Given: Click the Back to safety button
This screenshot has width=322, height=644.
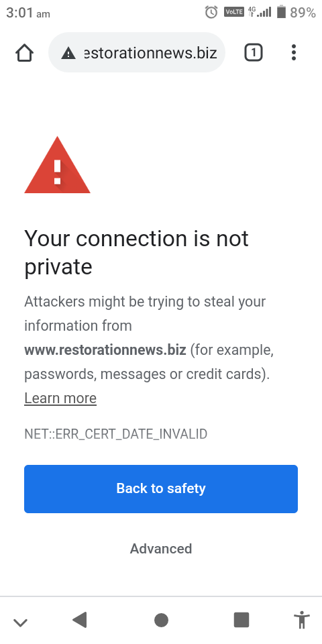Looking at the screenshot, I should 161,489.
